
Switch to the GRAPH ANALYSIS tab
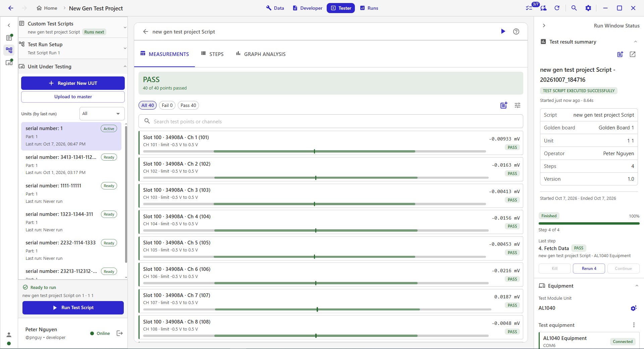(x=261, y=54)
